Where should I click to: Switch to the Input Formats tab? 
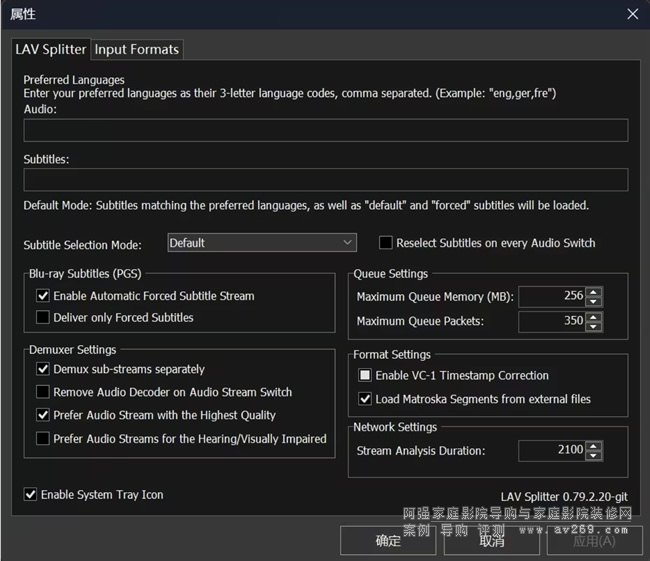137,49
